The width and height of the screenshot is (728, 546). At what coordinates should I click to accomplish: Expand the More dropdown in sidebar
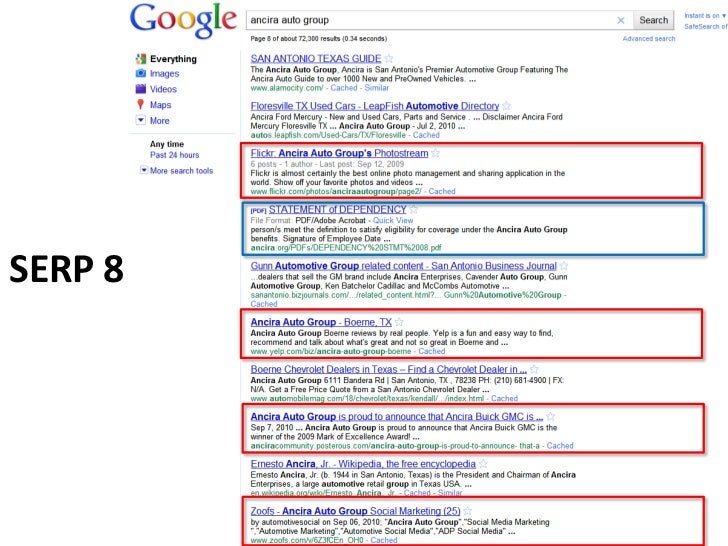tap(141, 120)
